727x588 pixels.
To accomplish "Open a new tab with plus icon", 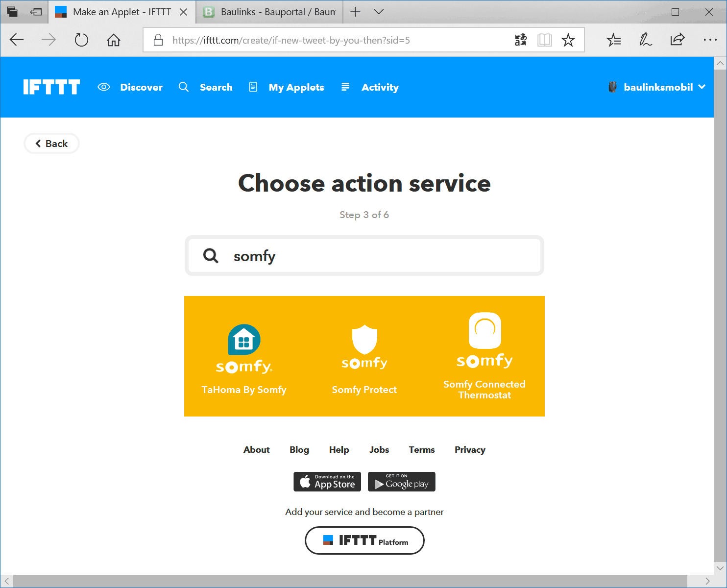I will (356, 12).
